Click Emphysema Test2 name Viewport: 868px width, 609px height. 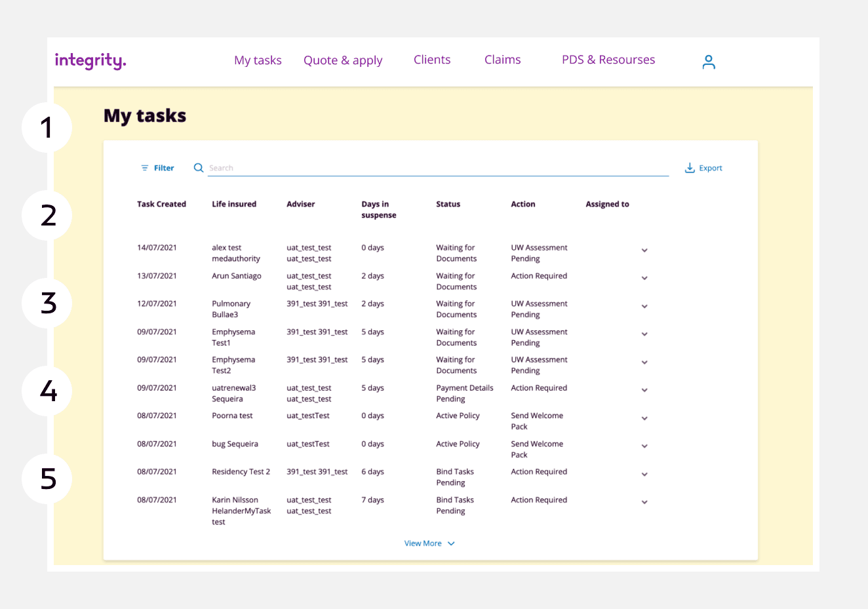(x=233, y=365)
